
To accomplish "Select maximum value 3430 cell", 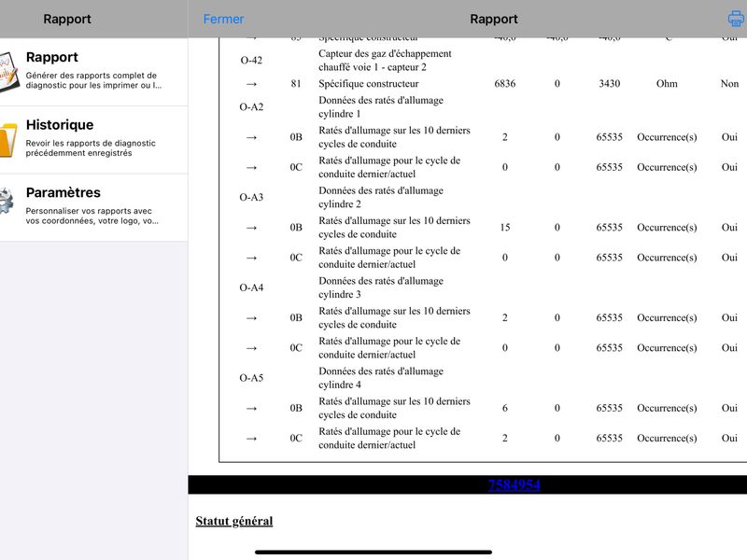I will (610, 83).
